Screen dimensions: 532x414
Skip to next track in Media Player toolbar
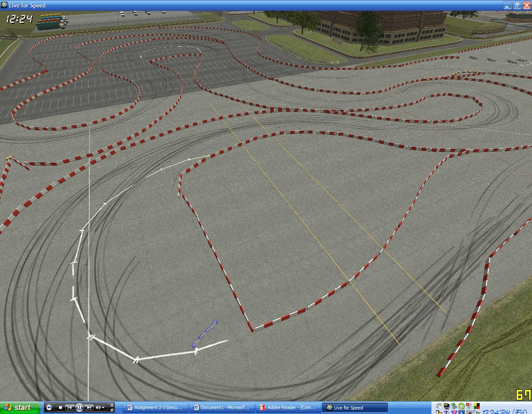click(x=89, y=408)
